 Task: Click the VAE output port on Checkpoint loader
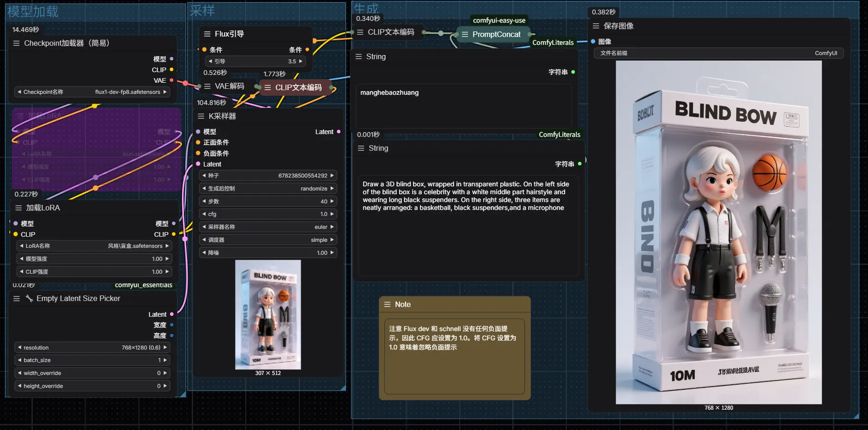pyautogui.click(x=171, y=80)
